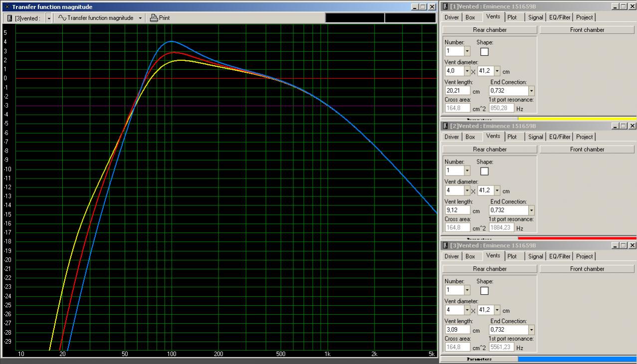Open the EQ/Filter tab in [1]Vented window
637x364 pixels.
(560, 17)
